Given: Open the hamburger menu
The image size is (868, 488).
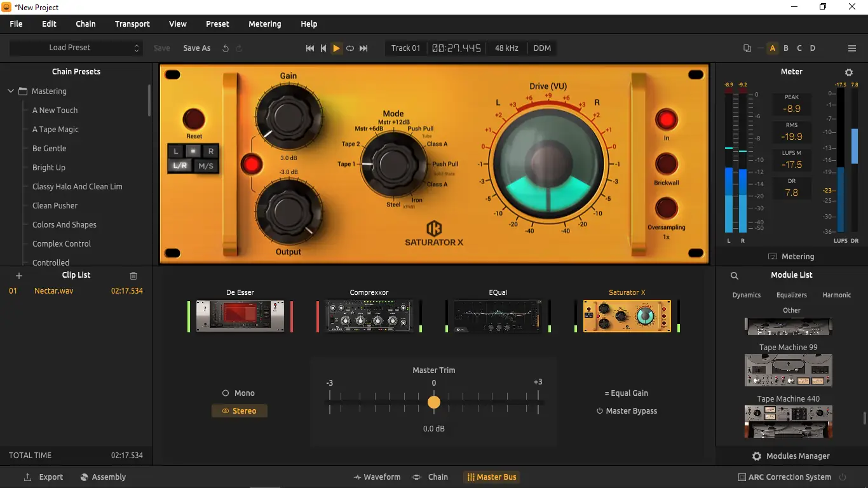Looking at the screenshot, I should point(851,48).
